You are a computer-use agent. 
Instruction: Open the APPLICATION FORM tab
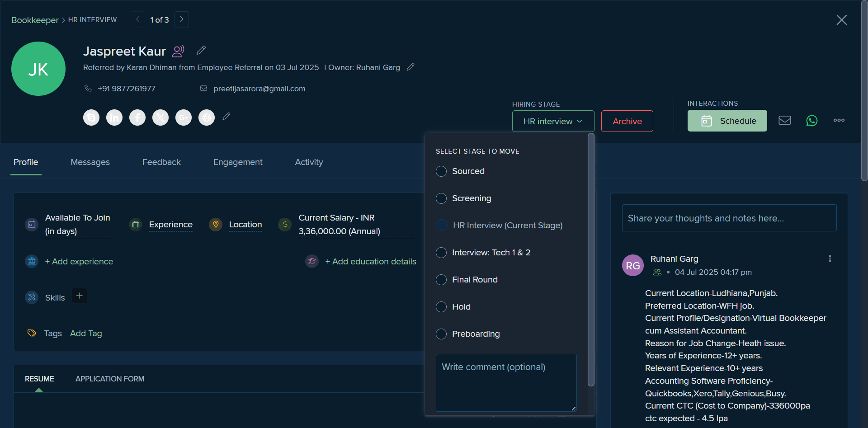[110, 379]
